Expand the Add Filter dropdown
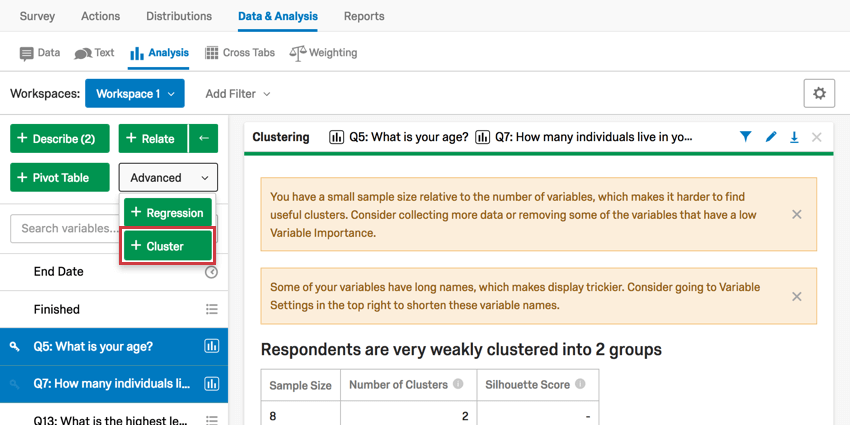 point(237,94)
